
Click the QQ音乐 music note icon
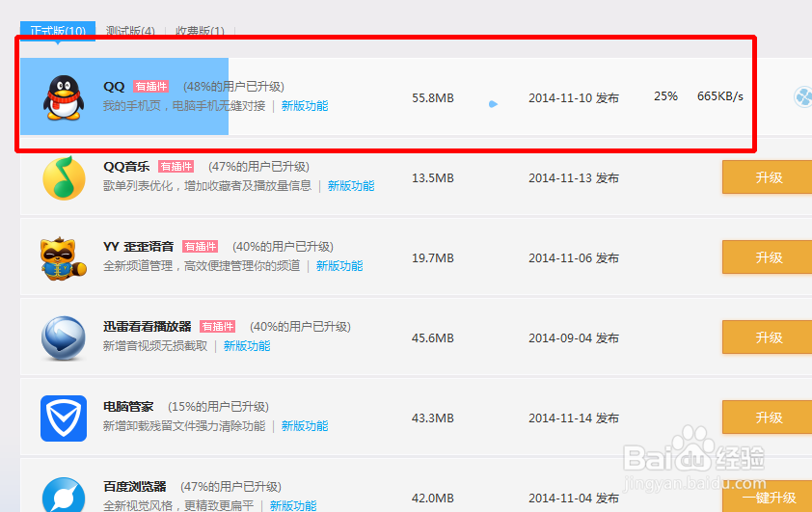pyautogui.click(x=64, y=178)
